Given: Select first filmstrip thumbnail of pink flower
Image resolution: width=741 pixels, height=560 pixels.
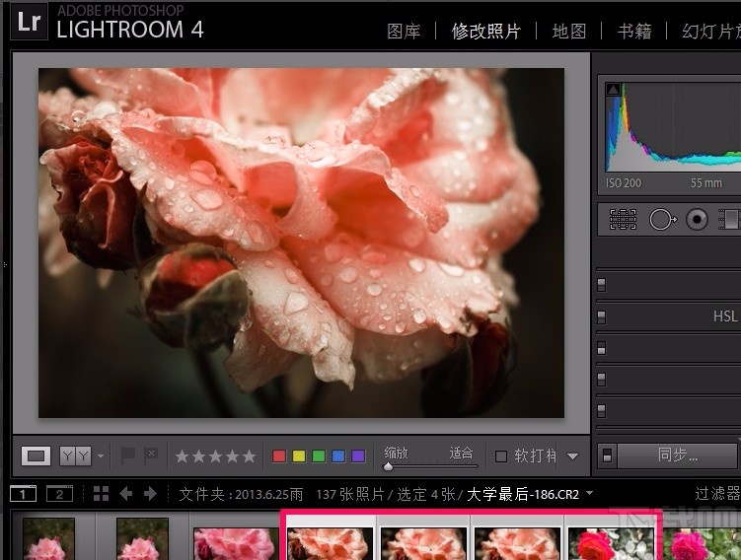Looking at the screenshot, I should coord(48,538).
